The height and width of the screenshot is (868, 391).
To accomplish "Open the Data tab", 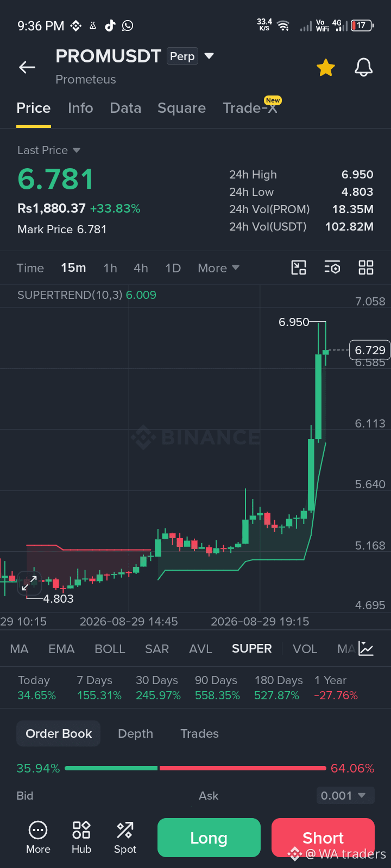I will [125, 108].
